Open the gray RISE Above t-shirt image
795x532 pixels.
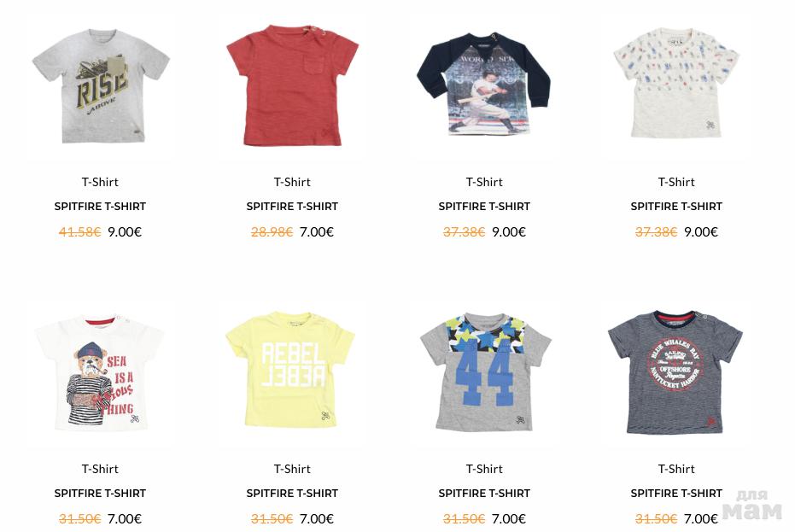(101, 86)
